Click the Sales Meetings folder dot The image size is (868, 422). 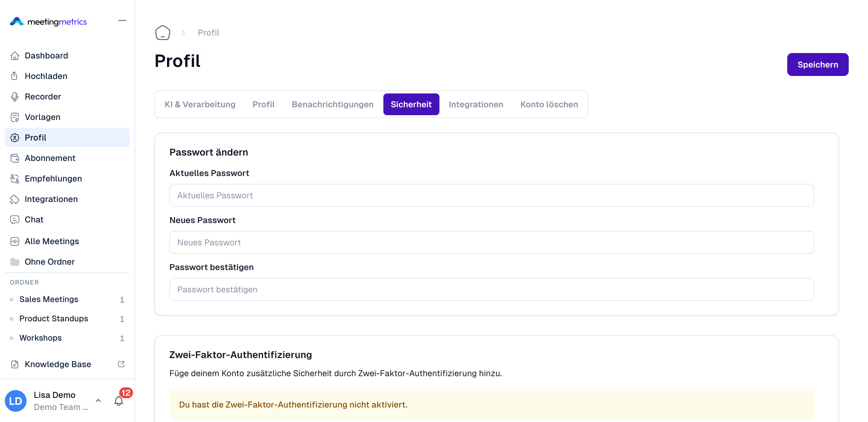[11, 300]
